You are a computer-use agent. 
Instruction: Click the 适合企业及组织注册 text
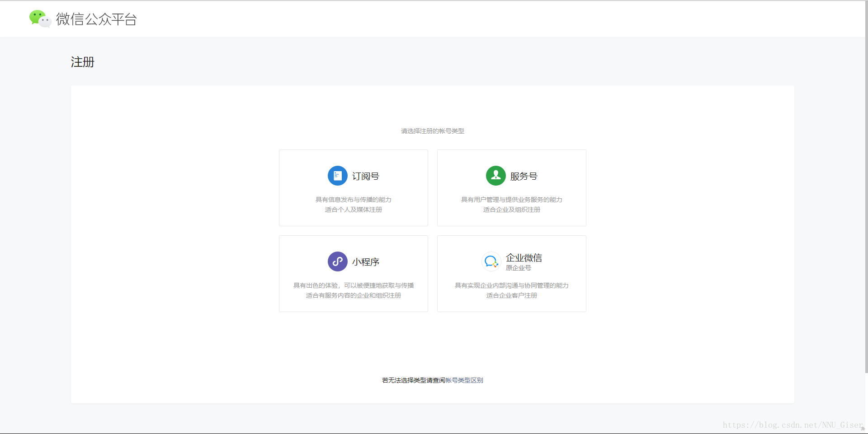tap(512, 210)
